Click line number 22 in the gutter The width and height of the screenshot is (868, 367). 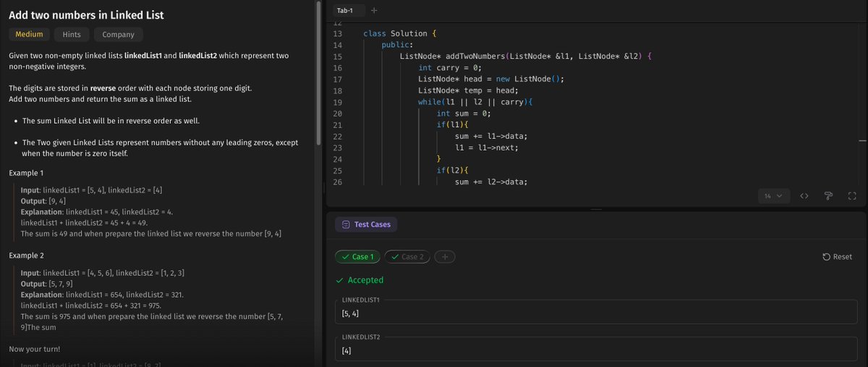[336, 136]
